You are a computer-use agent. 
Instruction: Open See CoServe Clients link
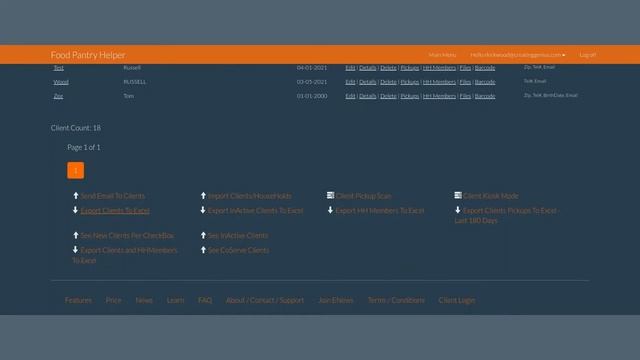point(239,250)
